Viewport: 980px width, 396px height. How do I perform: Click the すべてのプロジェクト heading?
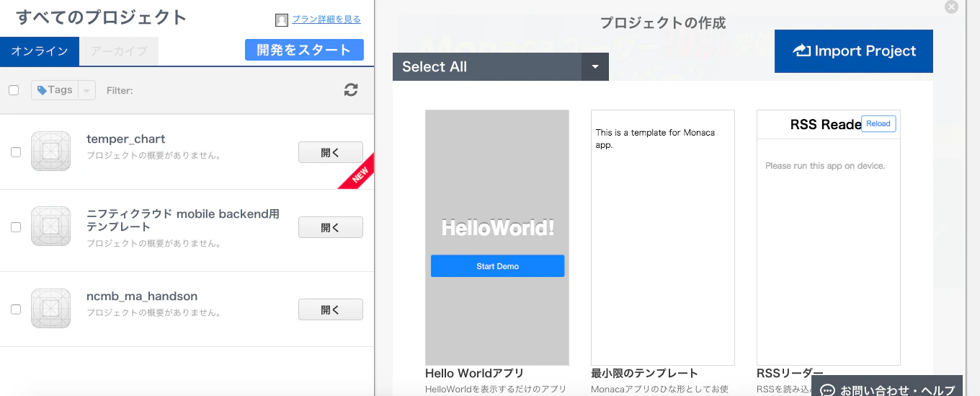pos(102,17)
